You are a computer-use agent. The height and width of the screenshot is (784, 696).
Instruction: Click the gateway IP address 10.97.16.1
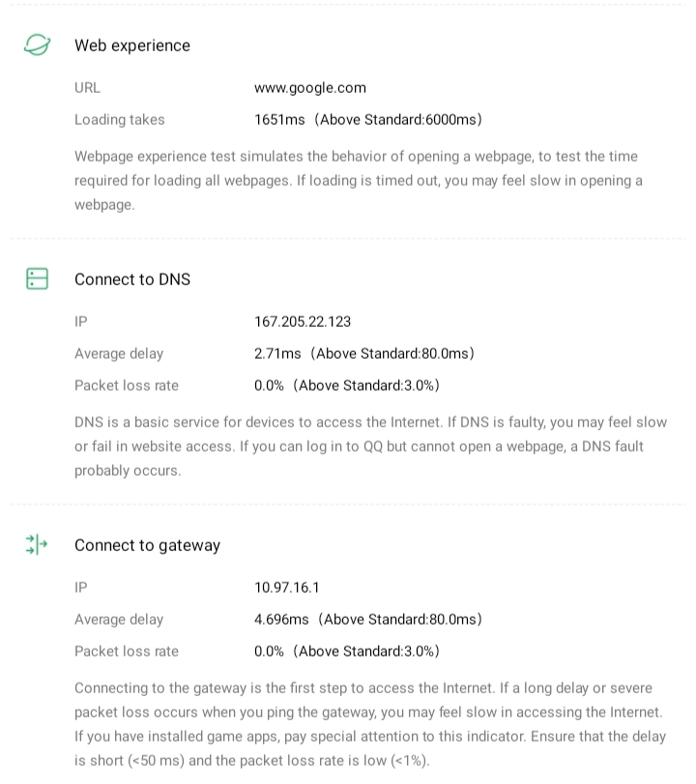click(x=287, y=588)
